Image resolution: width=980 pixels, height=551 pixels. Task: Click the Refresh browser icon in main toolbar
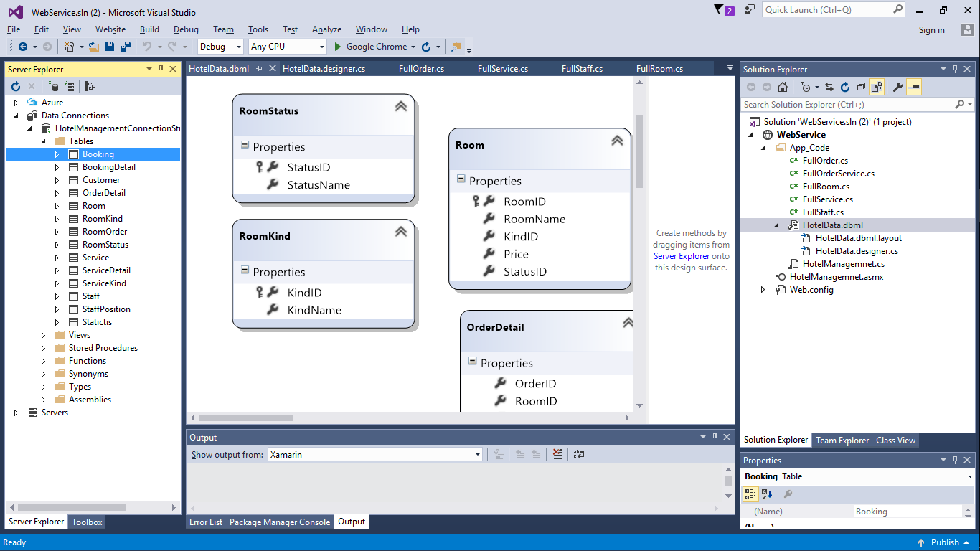coord(426,47)
